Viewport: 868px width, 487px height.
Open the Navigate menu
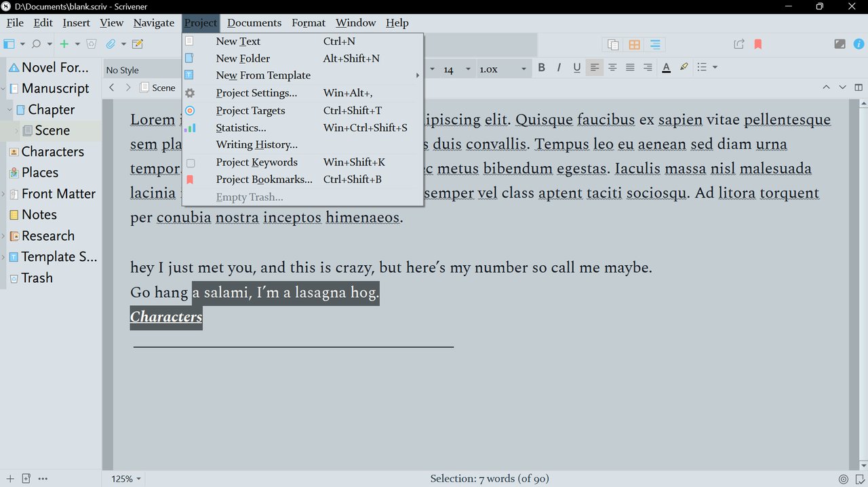pyautogui.click(x=154, y=22)
